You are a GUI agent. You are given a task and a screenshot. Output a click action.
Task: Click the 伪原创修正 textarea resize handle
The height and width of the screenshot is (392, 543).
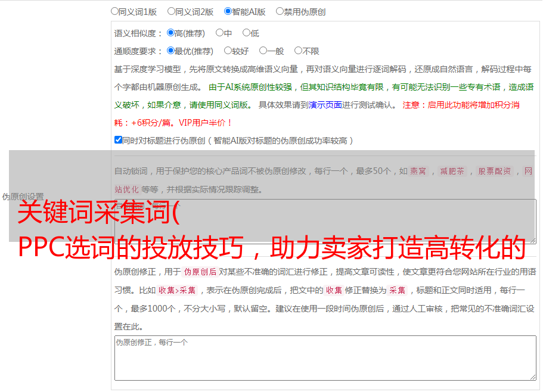click(x=533, y=378)
